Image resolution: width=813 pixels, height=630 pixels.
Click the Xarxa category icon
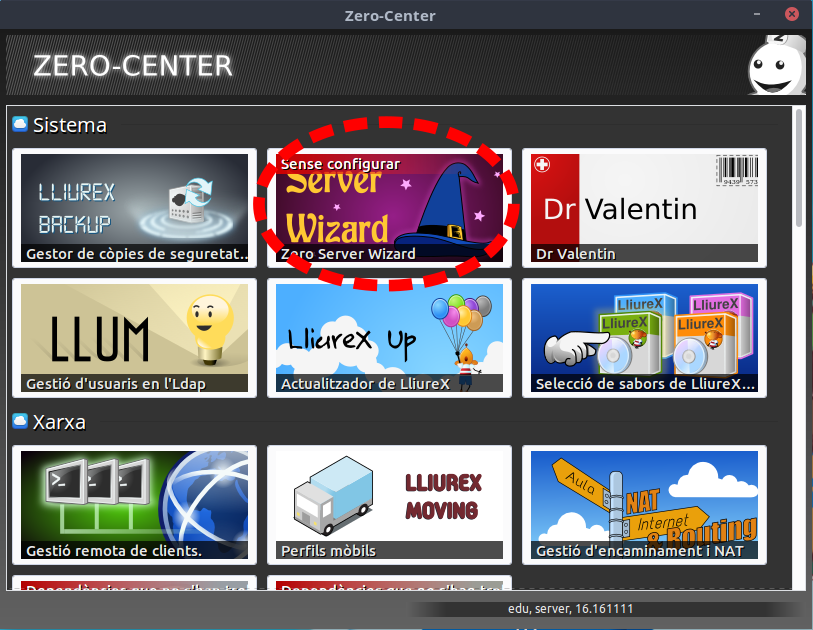point(20,422)
